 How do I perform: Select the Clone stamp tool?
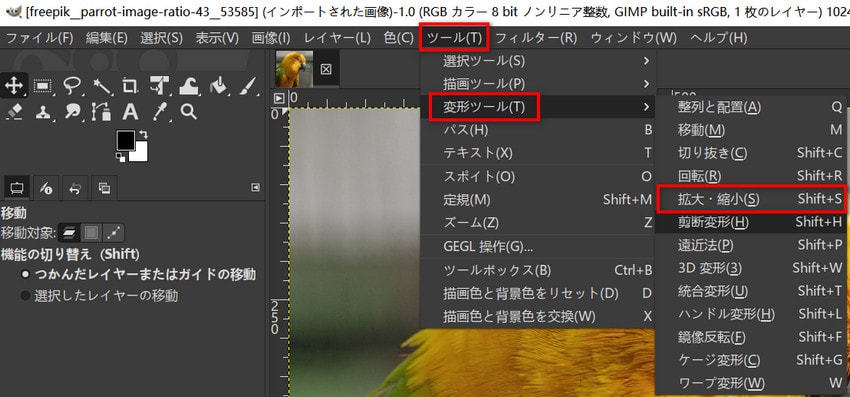42,112
